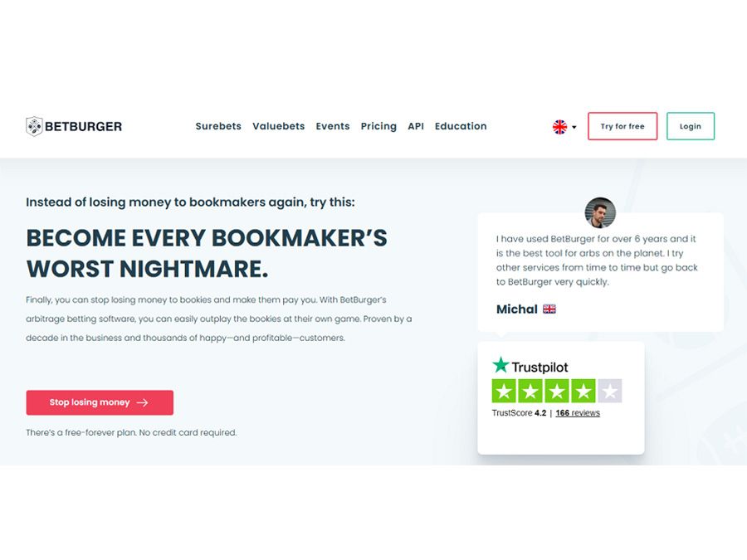Click the Try for free button
Screen dimensions: 747x560
pos(622,126)
